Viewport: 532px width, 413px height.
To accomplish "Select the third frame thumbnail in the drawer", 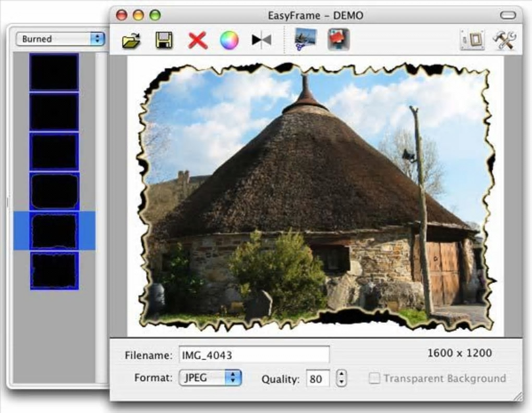I will tap(54, 151).
